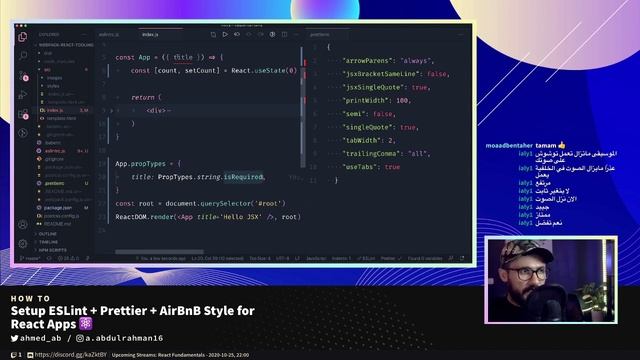Click the horizontal scrollbar under the editor
The width and height of the screenshot is (640, 360).
pos(159,252)
